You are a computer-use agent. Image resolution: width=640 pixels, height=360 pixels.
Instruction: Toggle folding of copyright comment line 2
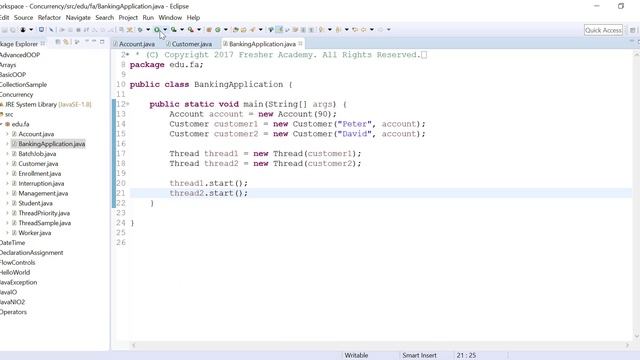(x=128, y=55)
